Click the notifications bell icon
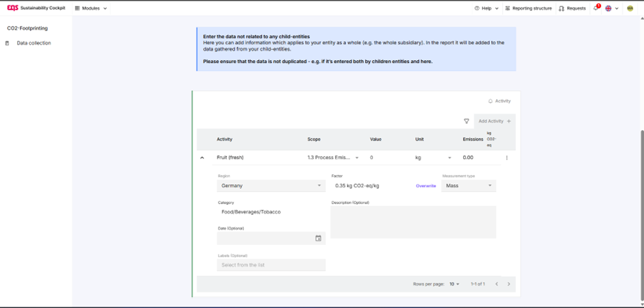The image size is (644, 308). click(596, 8)
